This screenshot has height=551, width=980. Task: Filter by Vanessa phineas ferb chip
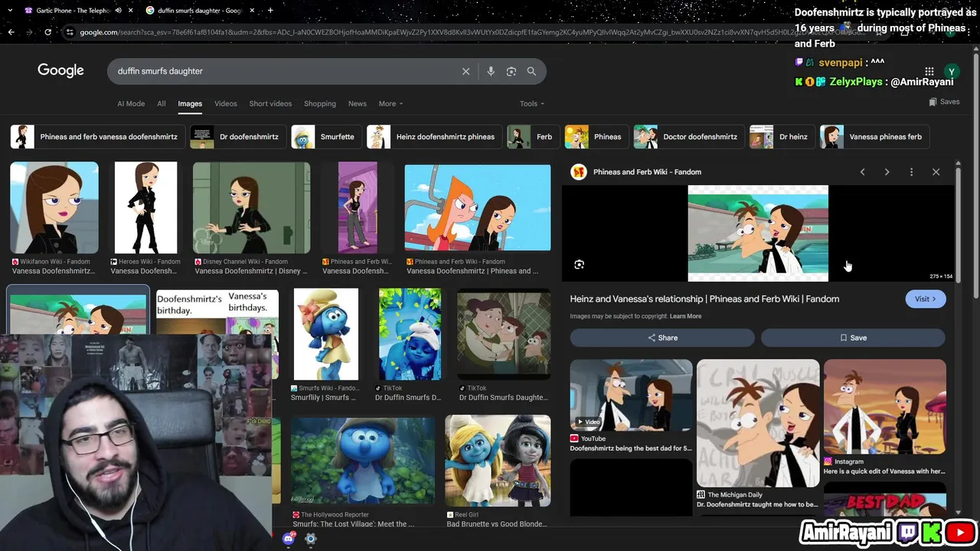tap(874, 137)
